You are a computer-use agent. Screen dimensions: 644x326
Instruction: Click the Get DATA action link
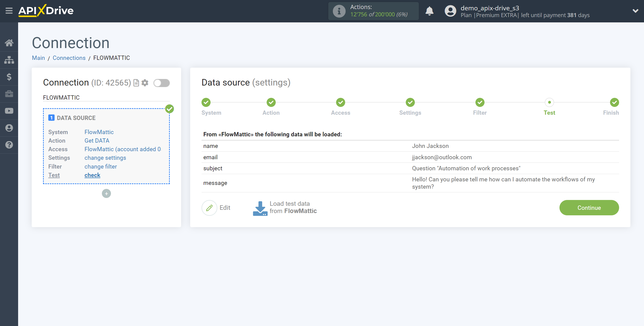tap(97, 141)
